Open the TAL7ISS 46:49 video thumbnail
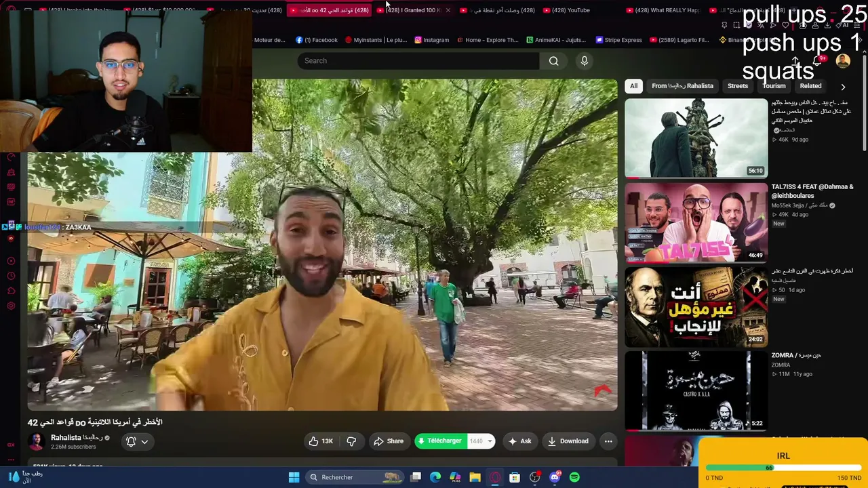 point(696,222)
